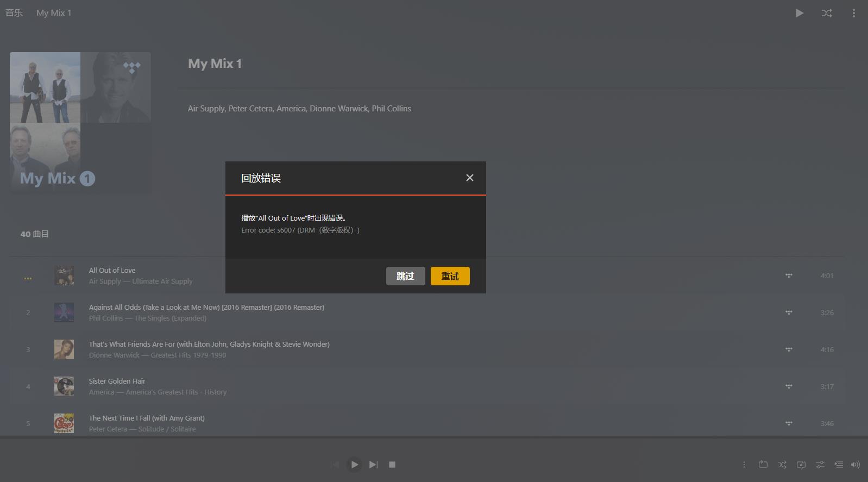Open Peter Cetera — Solitude / Solitaire
Viewport: 868px width, 482px height.
pos(142,429)
